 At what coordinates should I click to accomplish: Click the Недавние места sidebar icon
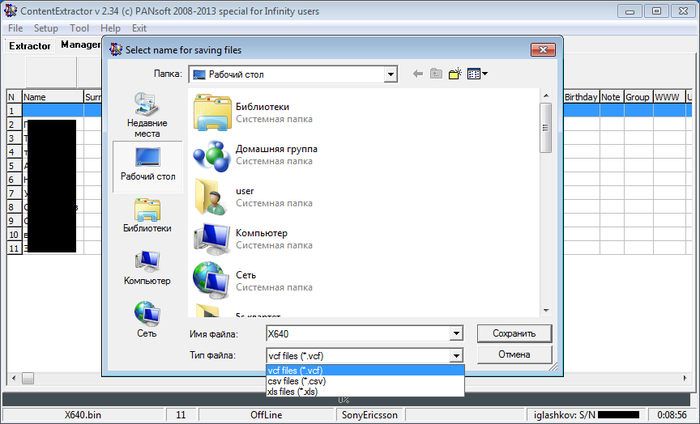coord(147,113)
